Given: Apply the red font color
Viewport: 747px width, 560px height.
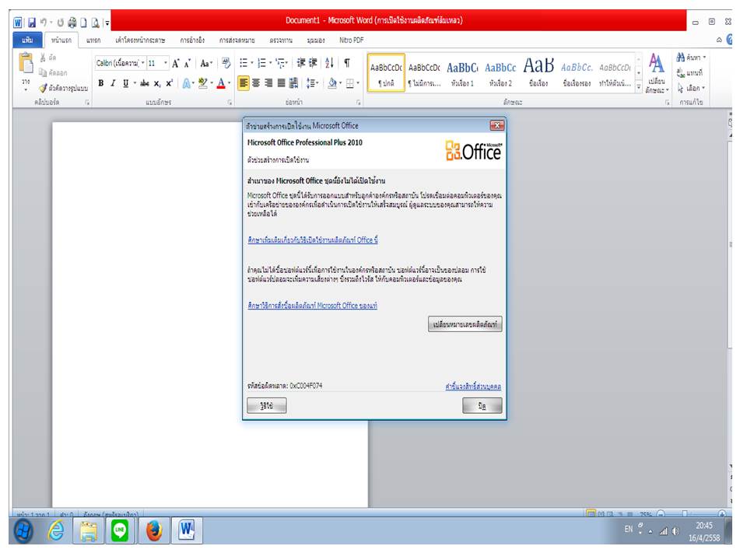Looking at the screenshot, I should point(221,84).
